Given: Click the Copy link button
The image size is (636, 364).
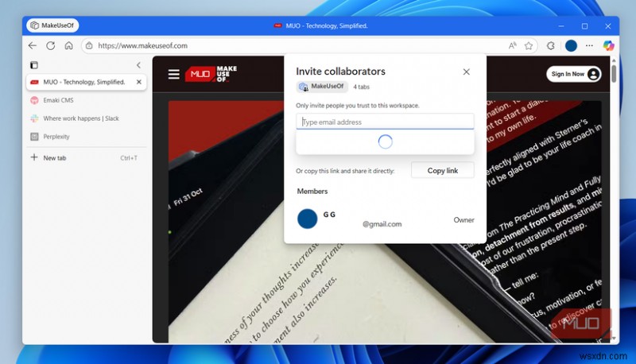Looking at the screenshot, I should [443, 171].
